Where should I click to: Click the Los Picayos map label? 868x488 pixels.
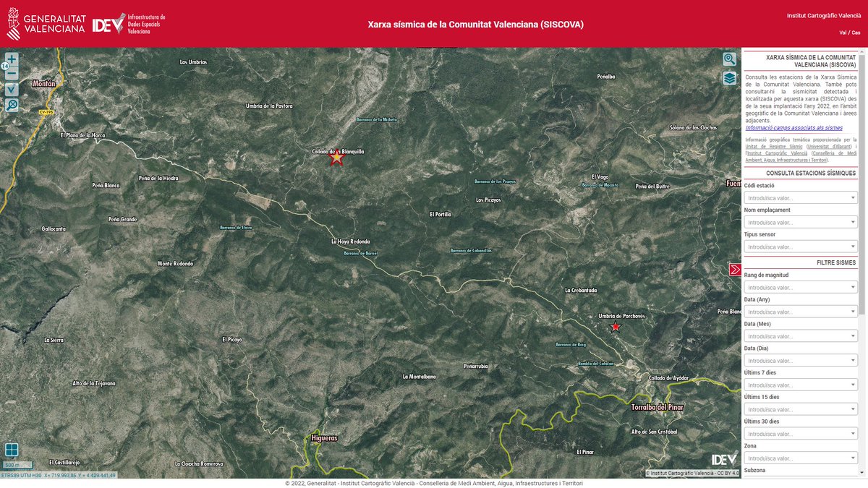point(488,200)
